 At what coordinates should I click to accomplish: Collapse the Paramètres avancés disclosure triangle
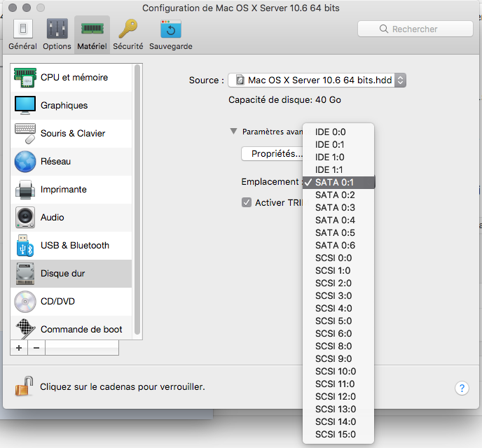(x=233, y=131)
